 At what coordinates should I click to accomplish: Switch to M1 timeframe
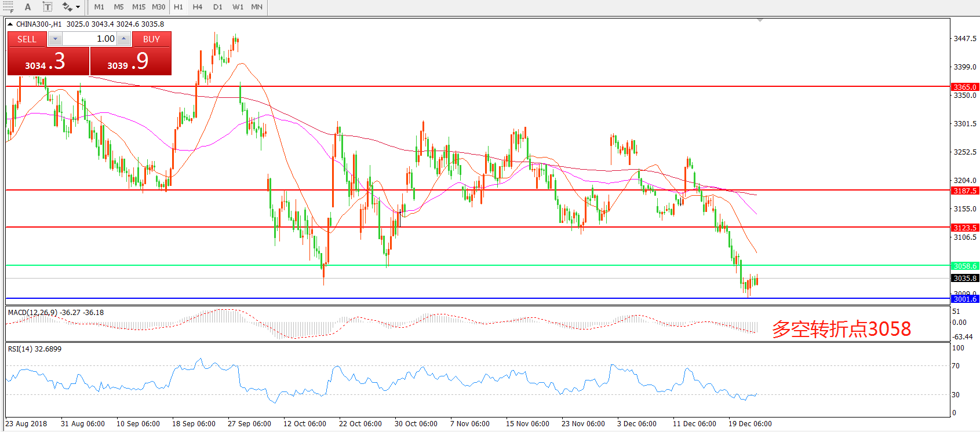coord(99,7)
